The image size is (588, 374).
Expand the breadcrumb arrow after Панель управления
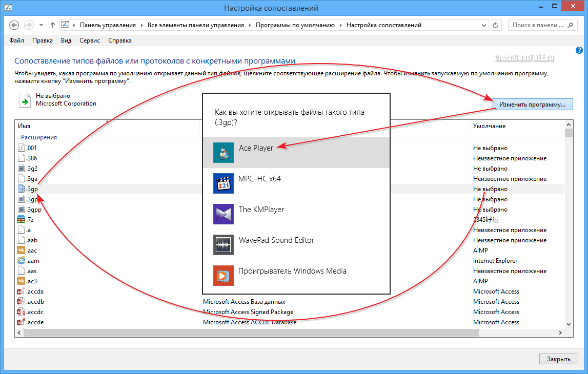(142, 25)
